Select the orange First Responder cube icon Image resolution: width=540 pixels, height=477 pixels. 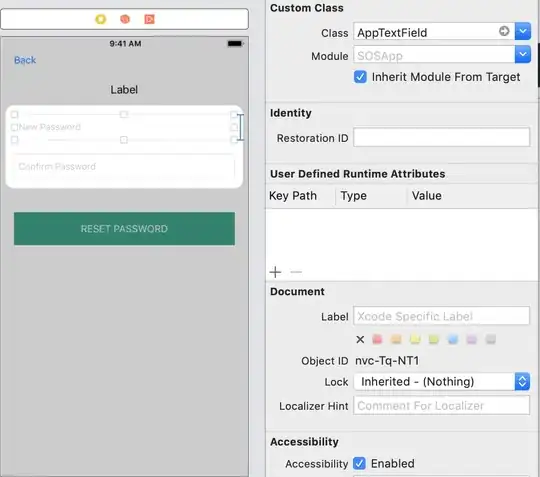click(125, 19)
